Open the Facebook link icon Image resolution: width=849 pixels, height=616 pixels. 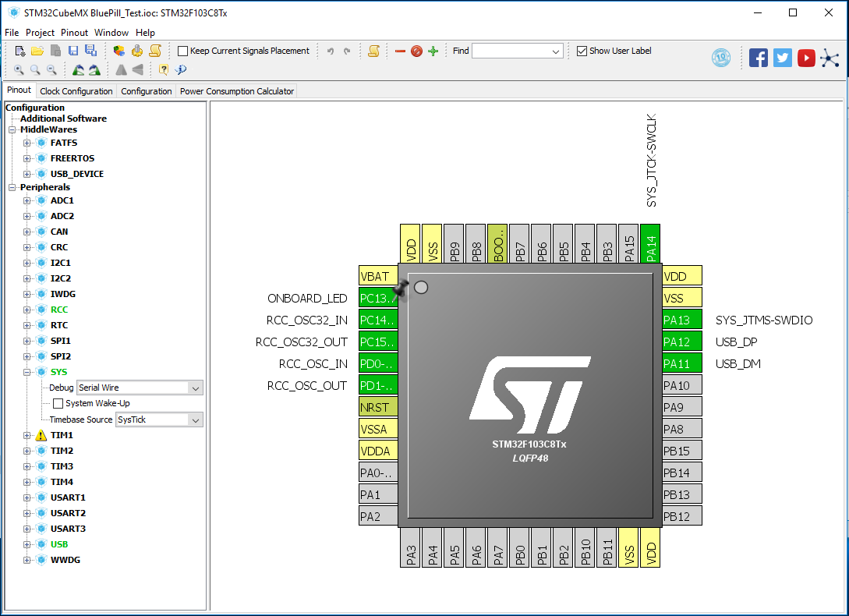[758, 58]
